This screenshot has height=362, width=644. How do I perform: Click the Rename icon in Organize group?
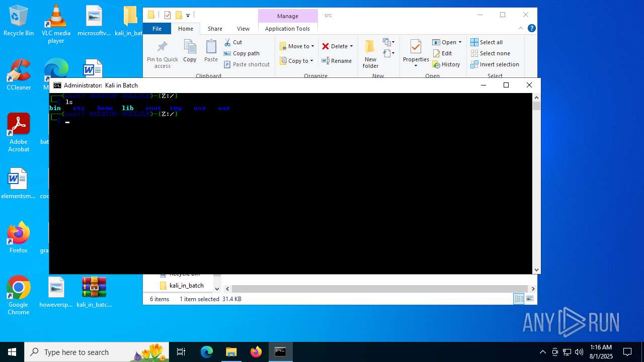326,61
